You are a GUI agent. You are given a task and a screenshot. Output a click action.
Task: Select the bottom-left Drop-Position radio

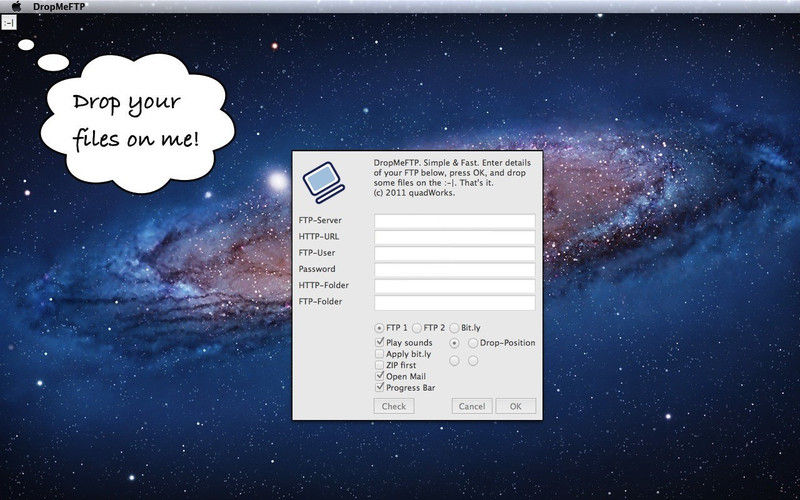coord(454,361)
